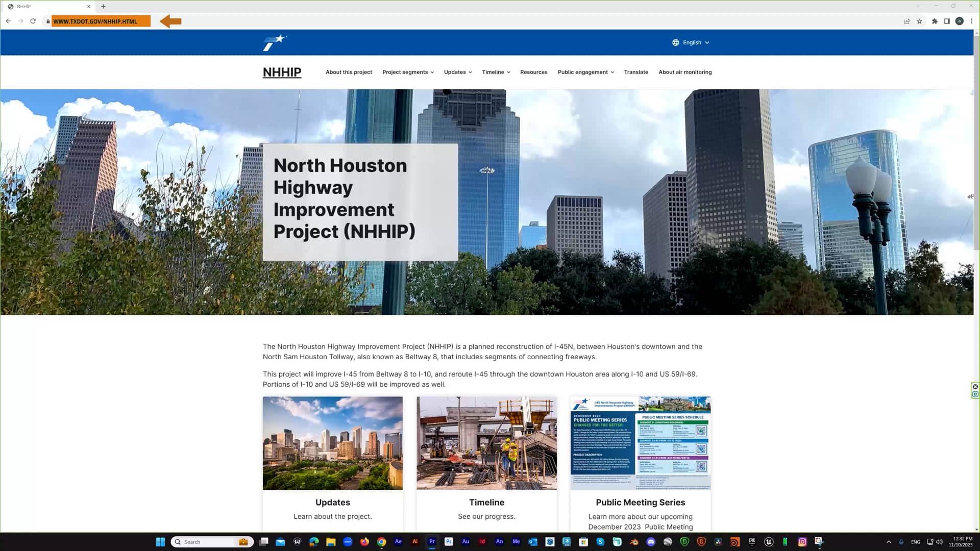Mute the speaker in the system tray
This screenshot has width=980, height=551.
(938, 542)
